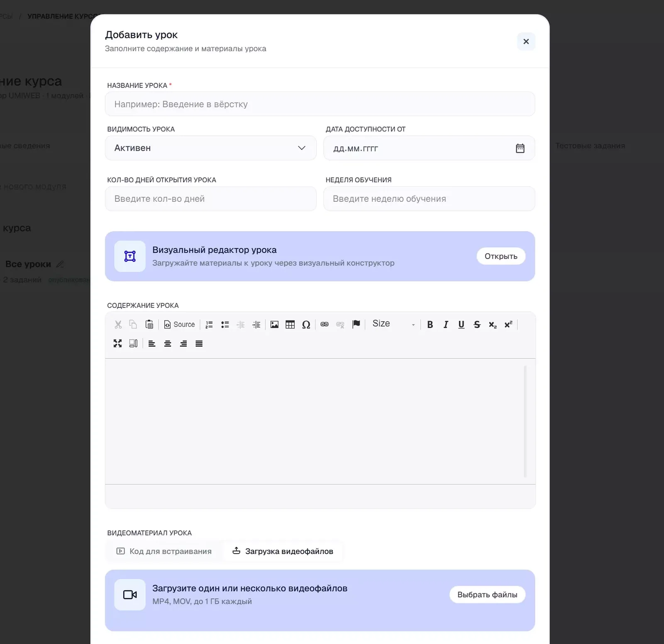Click the Paste icon in editor toolbar

click(x=149, y=324)
